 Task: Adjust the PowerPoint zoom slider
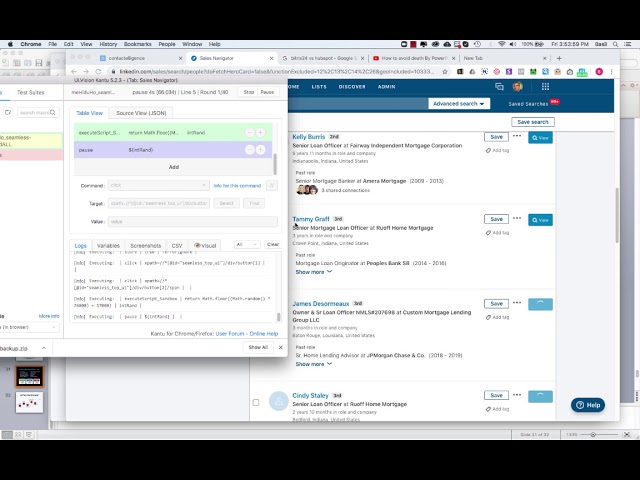593,435
